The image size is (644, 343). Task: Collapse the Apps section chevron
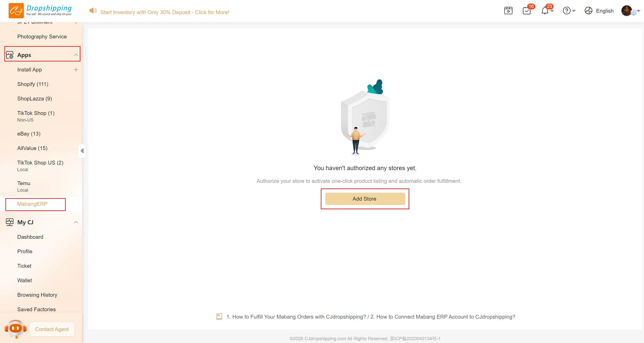(x=76, y=55)
